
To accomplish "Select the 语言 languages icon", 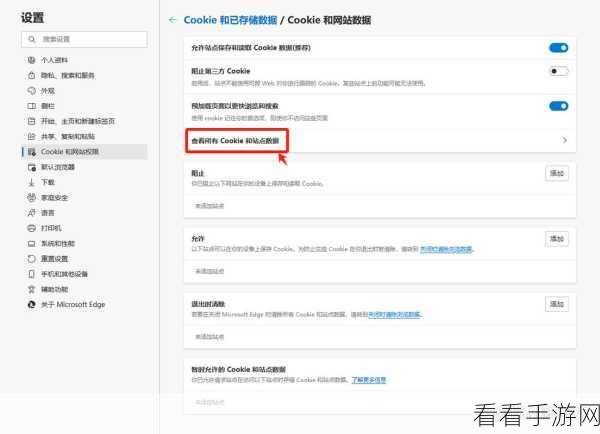I will [32, 213].
